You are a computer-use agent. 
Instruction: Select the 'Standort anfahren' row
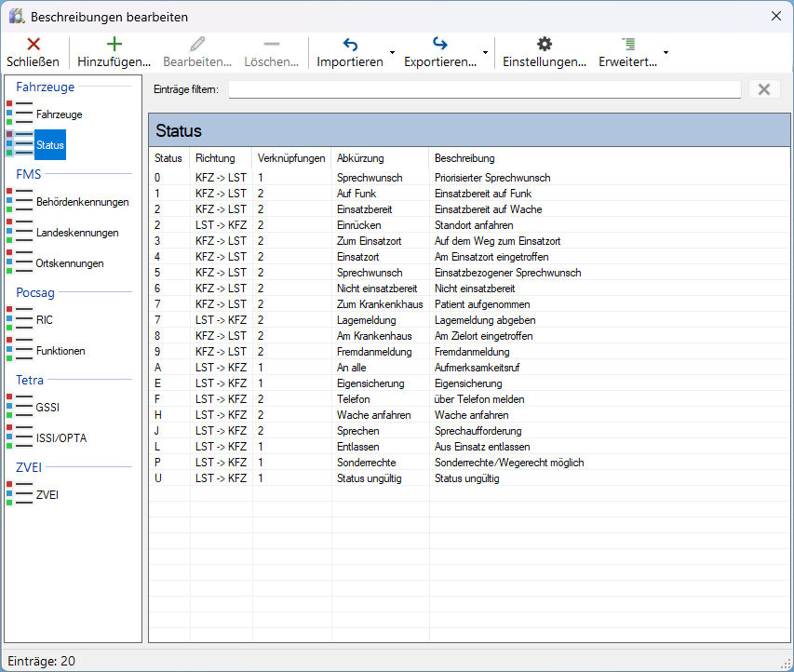point(469,225)
